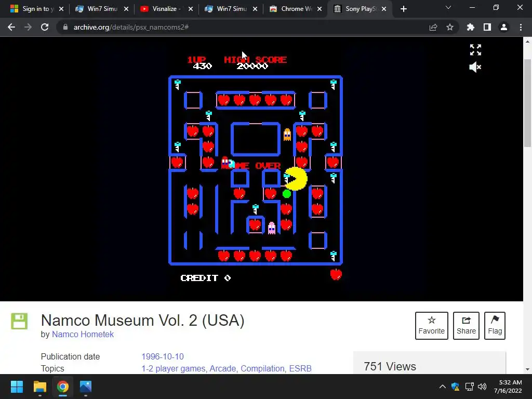The height and width of the screenshot is (399, 532).
Task: View site information lock icon
Action: 65,27
